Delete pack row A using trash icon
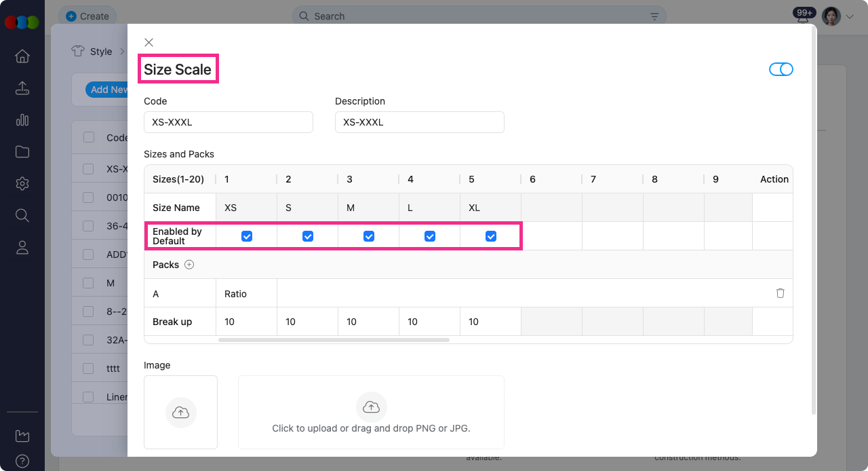The height and width of the screenshot is (471, 868). click(x=780, y=293)
